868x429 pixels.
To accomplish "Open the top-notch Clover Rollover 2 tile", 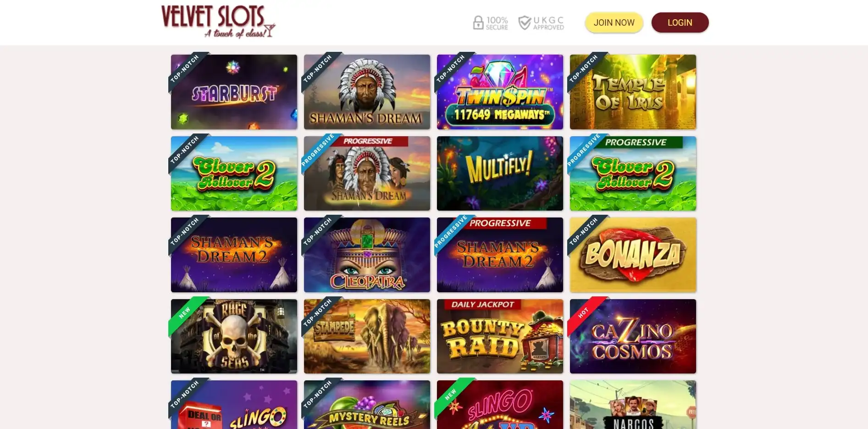I will click(234, 173).
